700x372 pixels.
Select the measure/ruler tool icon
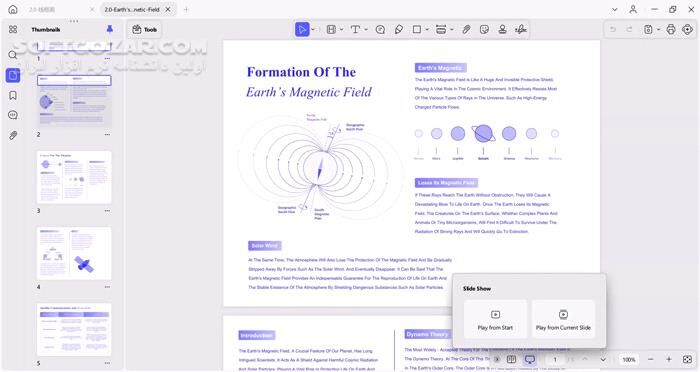pos(441,29)
